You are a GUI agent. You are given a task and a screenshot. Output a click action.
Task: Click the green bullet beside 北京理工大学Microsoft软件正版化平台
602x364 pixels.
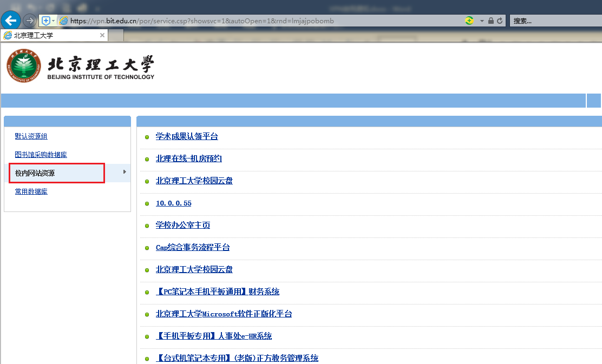tap(147, 315)
